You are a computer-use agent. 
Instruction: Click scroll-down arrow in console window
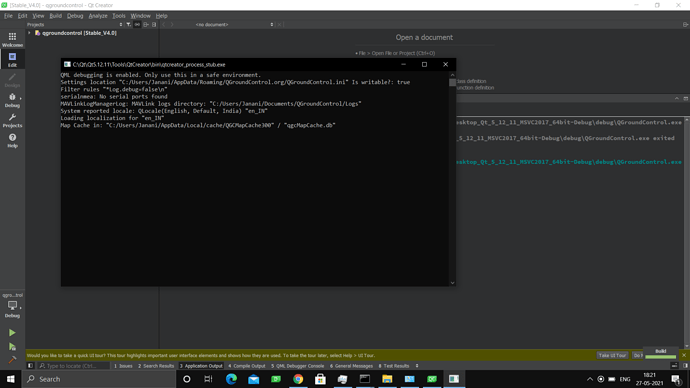tap(452, 283)
